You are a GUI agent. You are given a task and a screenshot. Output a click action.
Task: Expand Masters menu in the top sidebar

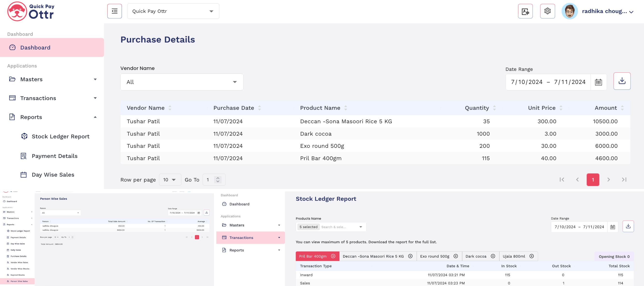pos(52,79)
